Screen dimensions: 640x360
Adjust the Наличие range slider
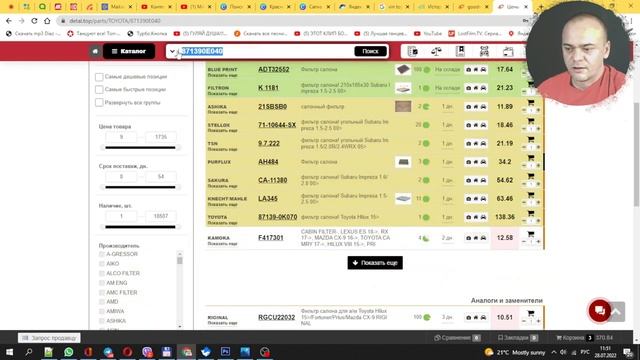(140, 227)
